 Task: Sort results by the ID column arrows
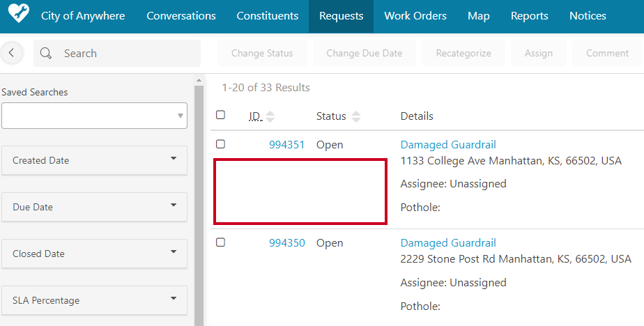tap(270, 116)
